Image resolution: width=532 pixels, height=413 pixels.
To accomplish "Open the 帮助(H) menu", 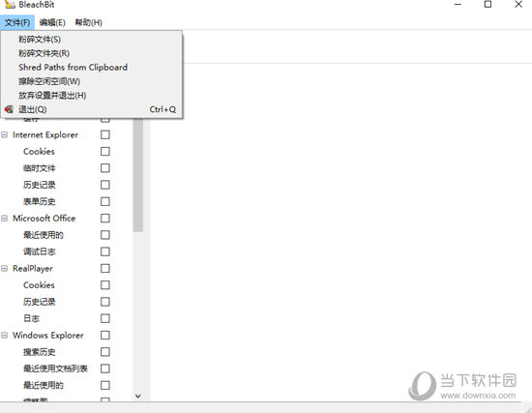I will [x=88, y=22].
